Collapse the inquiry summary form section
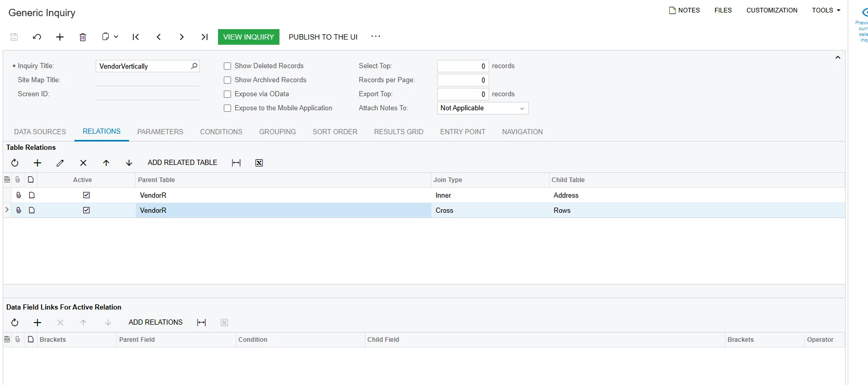Screen dimensions: 868x385 point(838,57)
